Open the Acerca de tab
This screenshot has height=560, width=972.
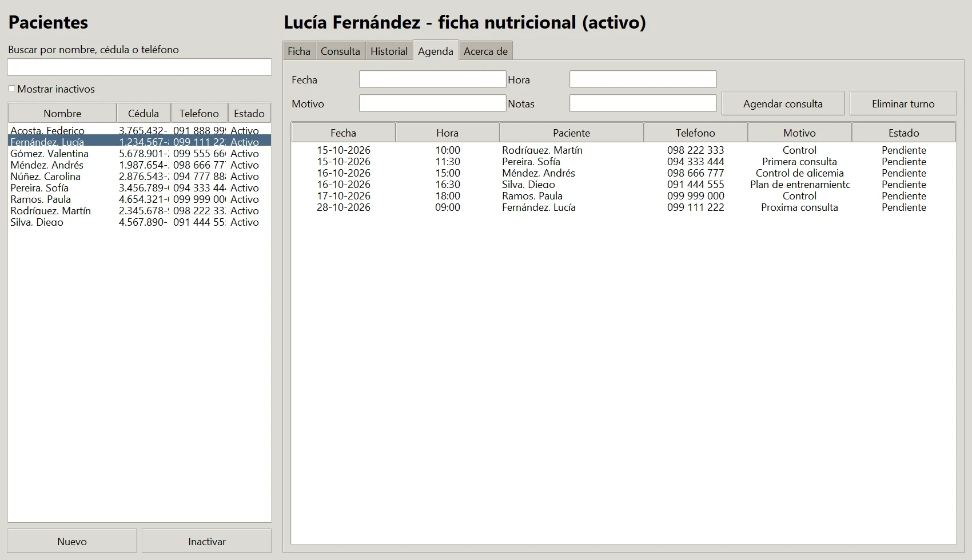click(x=485, y=51)
